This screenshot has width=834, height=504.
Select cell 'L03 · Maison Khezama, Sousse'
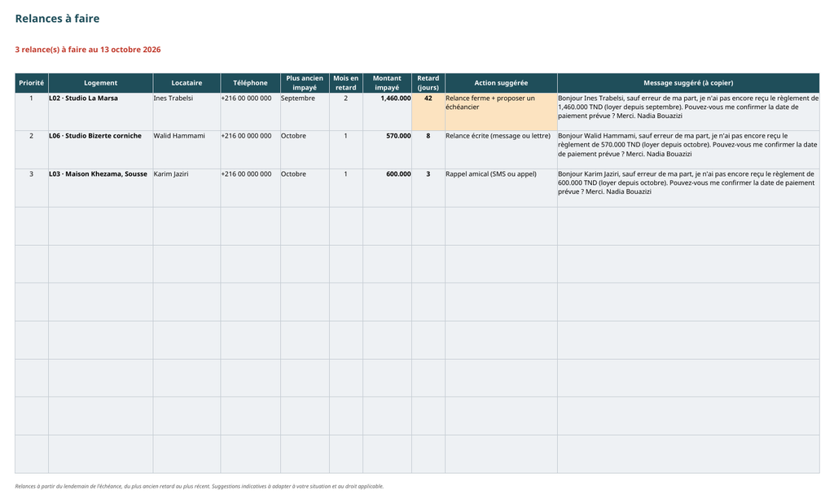100,188
